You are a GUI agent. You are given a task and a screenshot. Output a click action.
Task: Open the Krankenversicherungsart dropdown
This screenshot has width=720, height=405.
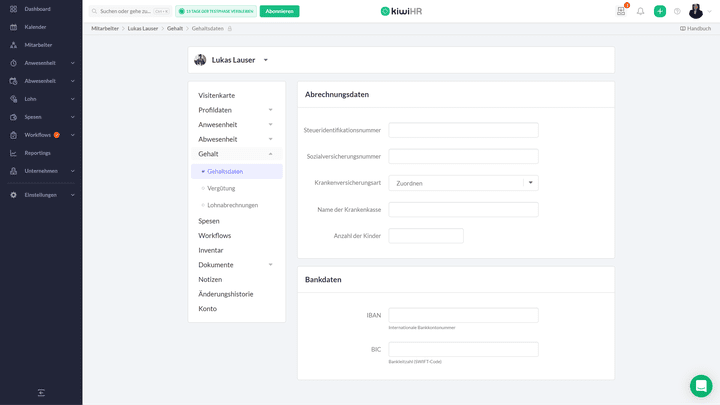pos(463,183)
